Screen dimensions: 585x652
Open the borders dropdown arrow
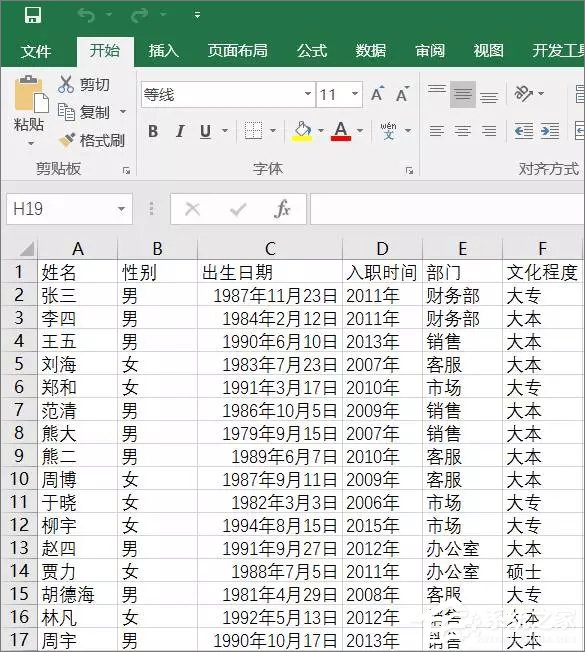click(x=273, y=131)
